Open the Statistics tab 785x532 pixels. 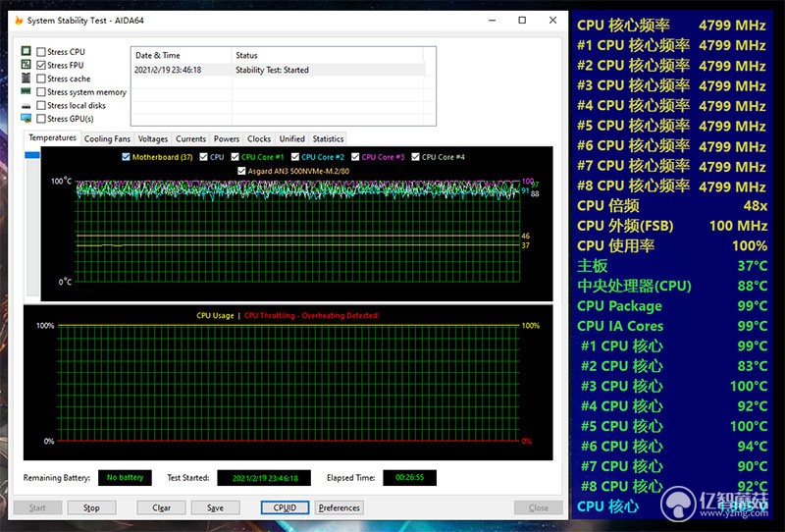pyautogui.click(x=328, y=138)
